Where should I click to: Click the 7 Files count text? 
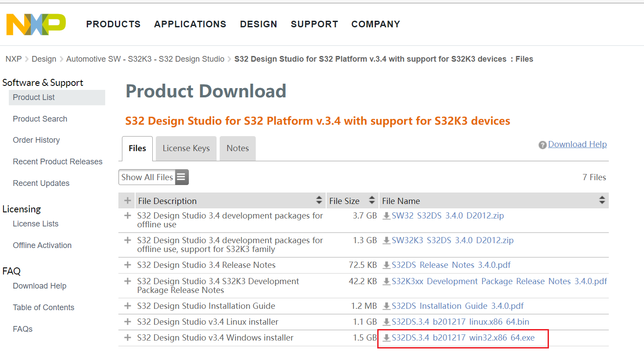594,177
